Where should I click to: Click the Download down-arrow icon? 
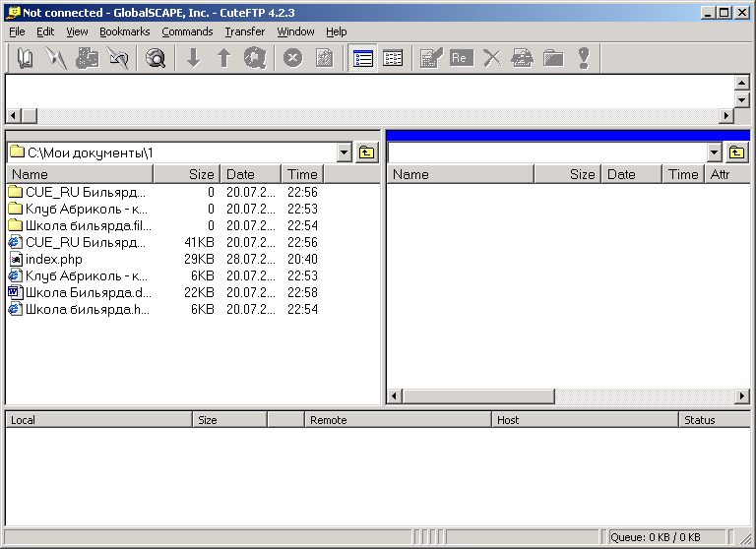[x=193, y=58]
